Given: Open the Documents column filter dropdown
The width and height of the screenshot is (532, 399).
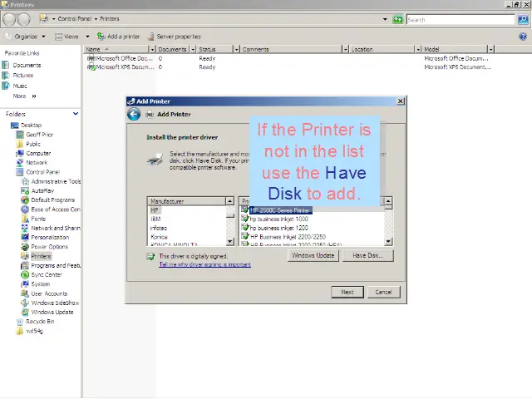Looking at the screenshot, I should coord(193,50).
